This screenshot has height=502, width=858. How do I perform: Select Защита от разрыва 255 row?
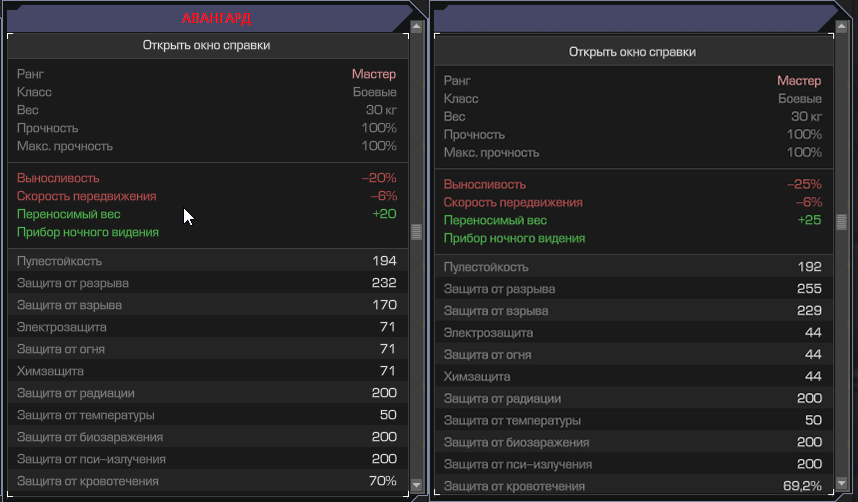634,288
